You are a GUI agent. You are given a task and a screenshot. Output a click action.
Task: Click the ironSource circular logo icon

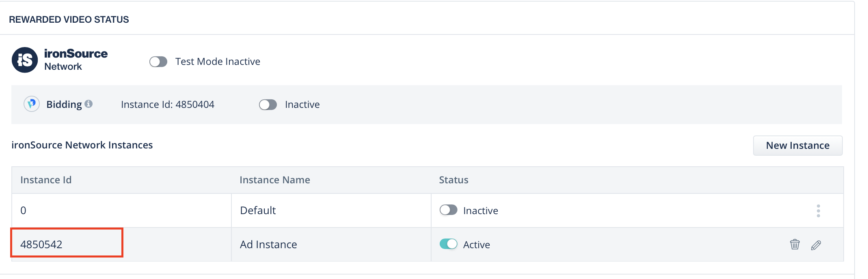coord(25,60)
